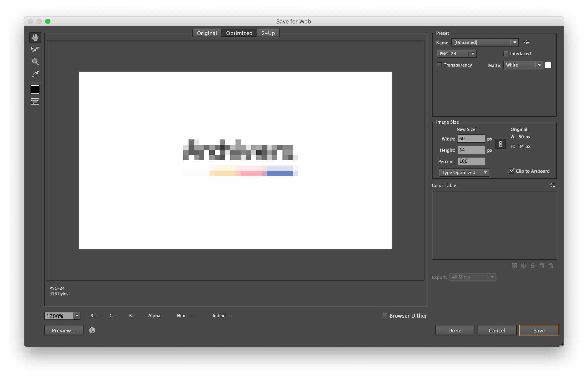The height and width of the screenshot is (379, 588).
Task: Click the black eyedropper color swatch
Action: pos(35,89)
